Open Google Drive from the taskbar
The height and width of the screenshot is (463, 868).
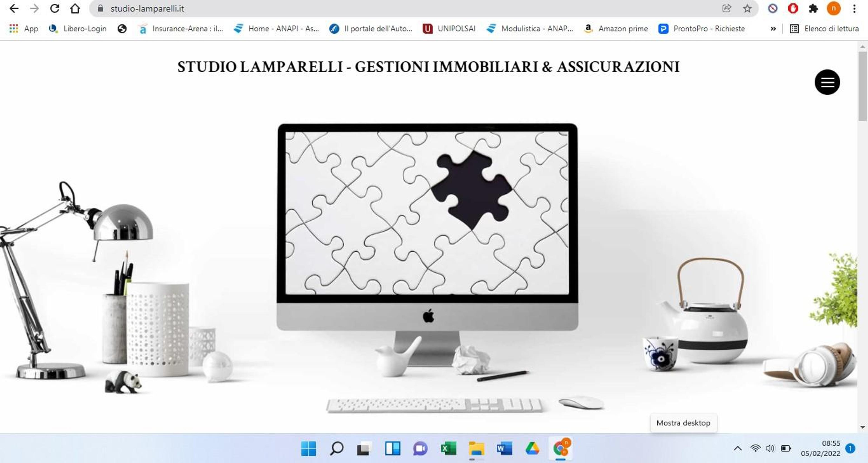coord(532,449)
